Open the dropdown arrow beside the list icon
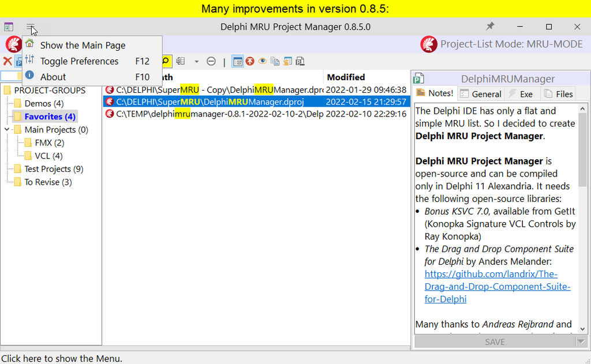The height and width of the screenshot is (364, 591). pos(196,62)
